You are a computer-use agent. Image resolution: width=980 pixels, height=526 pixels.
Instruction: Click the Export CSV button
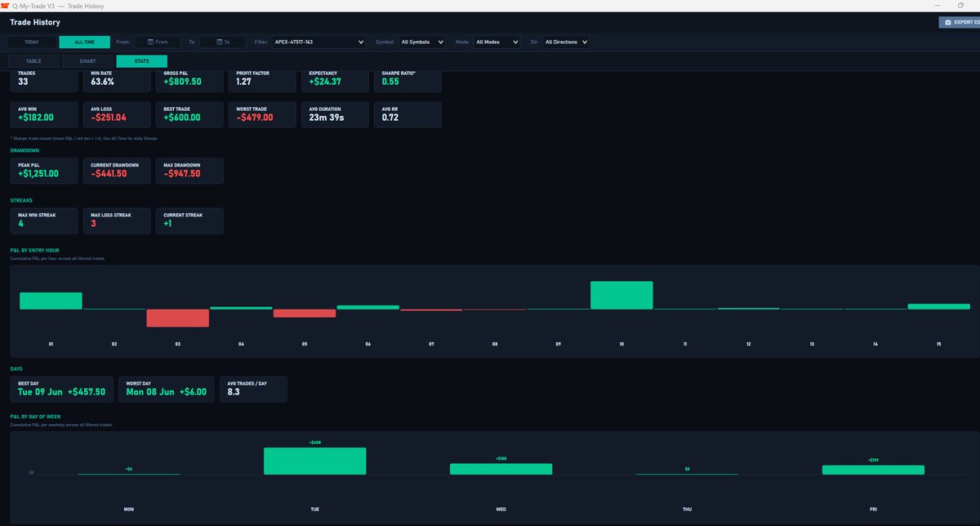[960, 23]
